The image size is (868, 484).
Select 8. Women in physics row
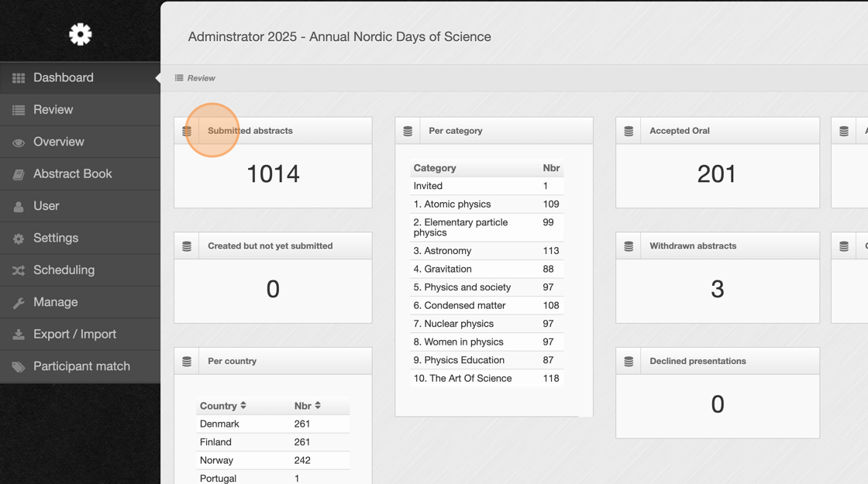coord(487,342)
